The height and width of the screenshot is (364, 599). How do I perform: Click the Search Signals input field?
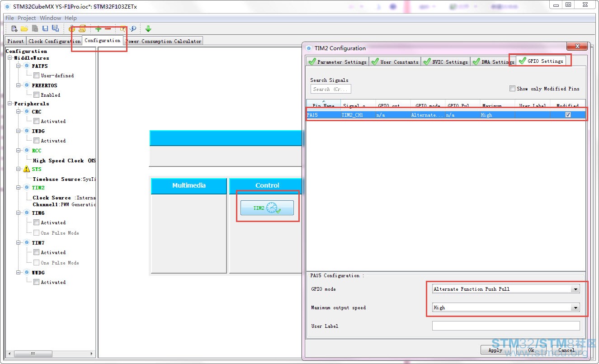[330, 89]
